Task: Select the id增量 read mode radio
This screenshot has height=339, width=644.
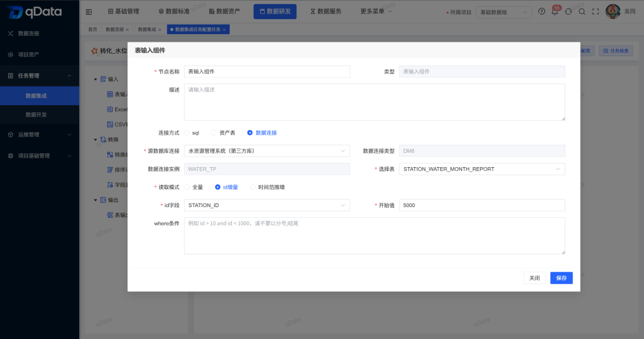Action: (x=218, y=187)
